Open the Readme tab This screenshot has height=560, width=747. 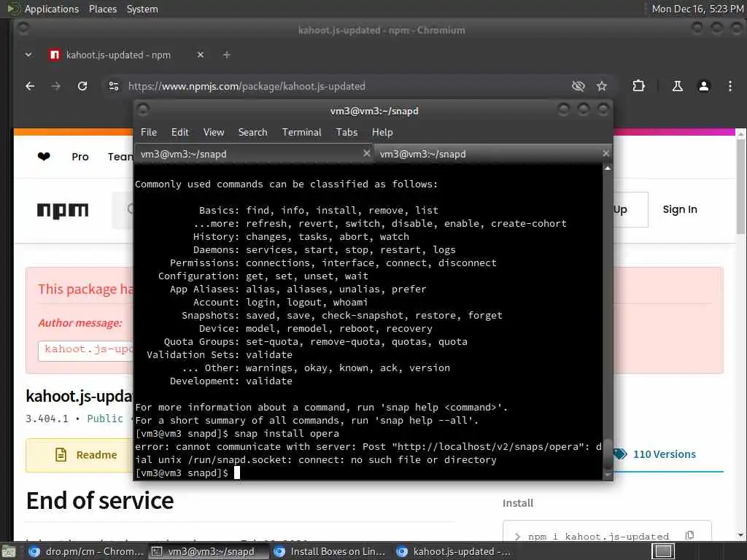coord(80,455)
